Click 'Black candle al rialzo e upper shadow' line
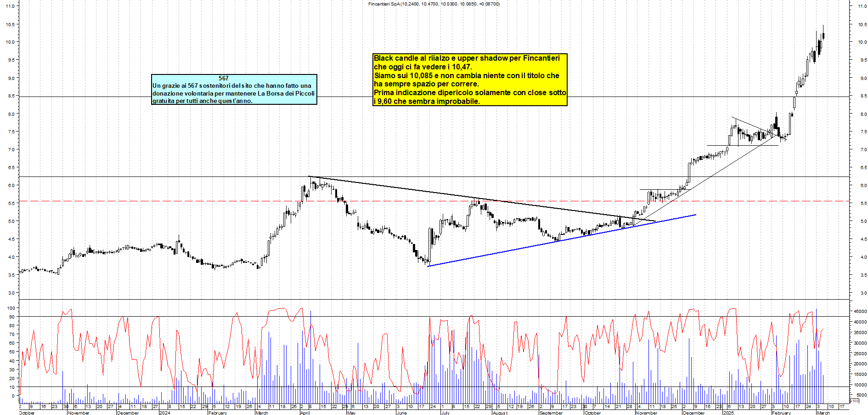This screenshot has width=868, height=415. (x=467, y=58)
